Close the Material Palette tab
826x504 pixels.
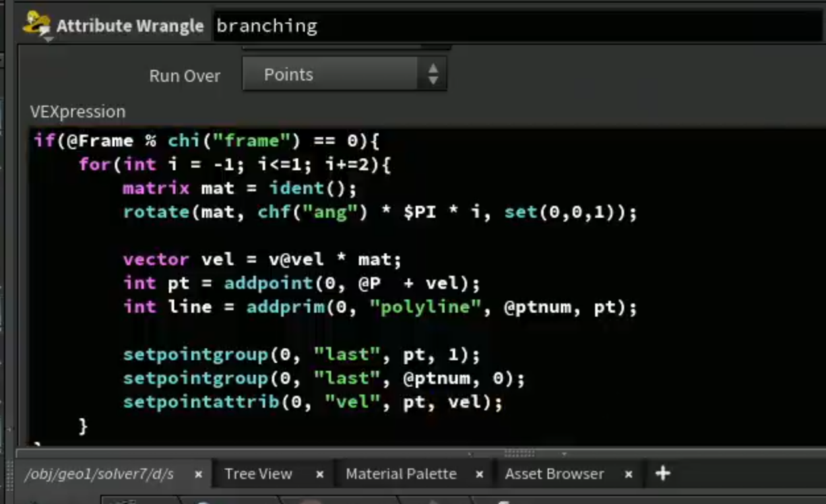[x=480, y=474]
